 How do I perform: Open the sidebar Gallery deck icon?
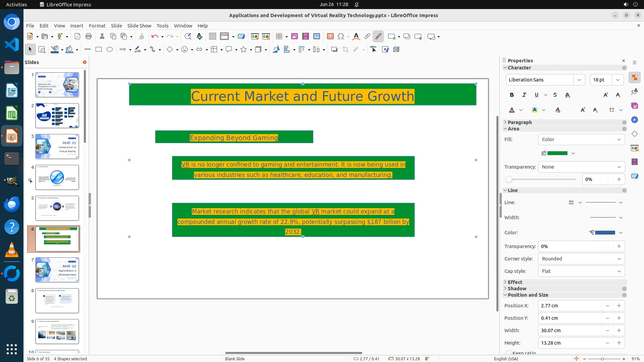click(x=634, y=106)
